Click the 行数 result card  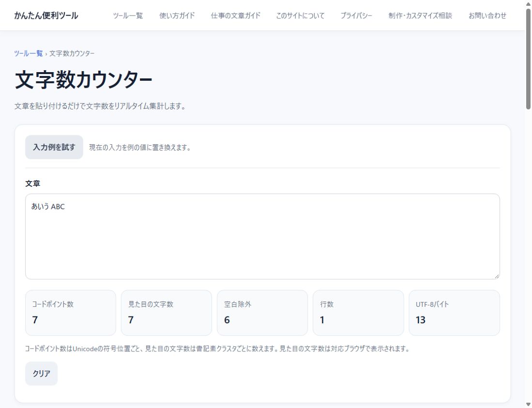click(358, 313)
